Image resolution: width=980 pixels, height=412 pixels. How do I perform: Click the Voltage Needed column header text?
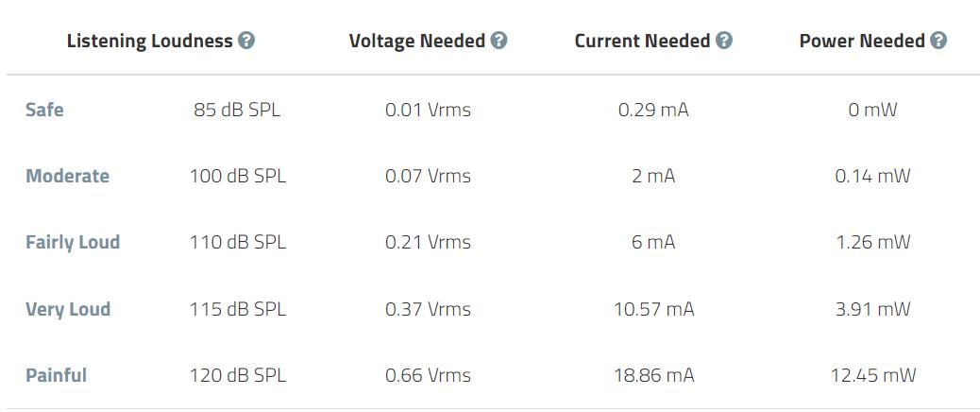tap(417, 41)
